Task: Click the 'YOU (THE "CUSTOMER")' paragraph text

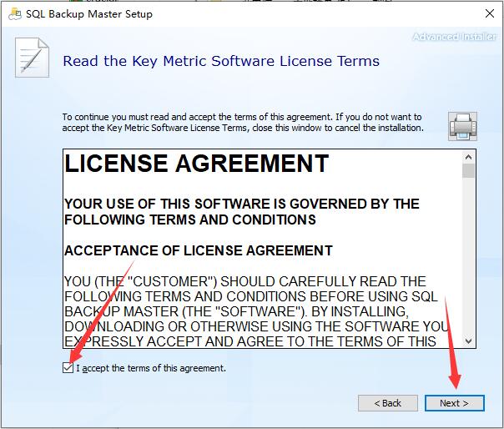Action: (x=256, y=311)
